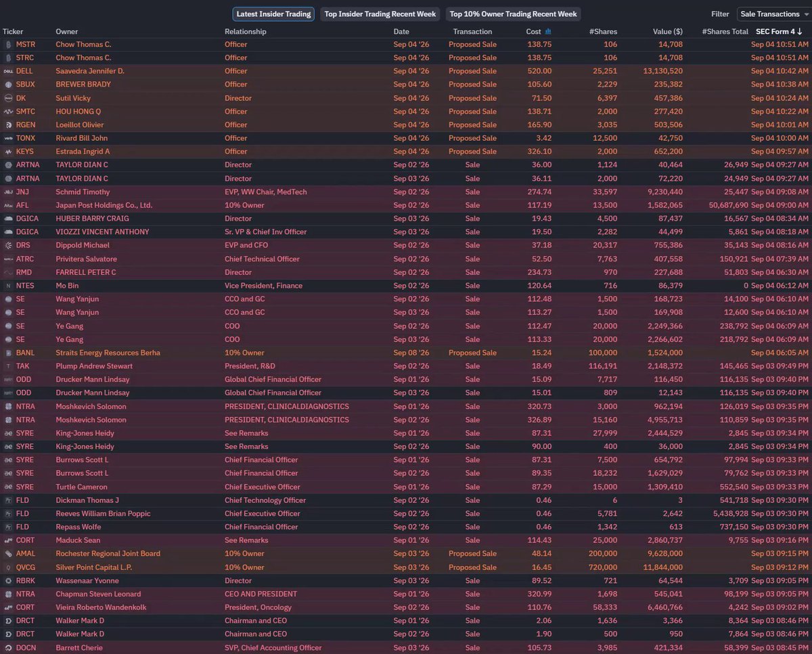Click the RGEN ticker logo icon
Screen dimensions: 812x654
pos(8,125)
